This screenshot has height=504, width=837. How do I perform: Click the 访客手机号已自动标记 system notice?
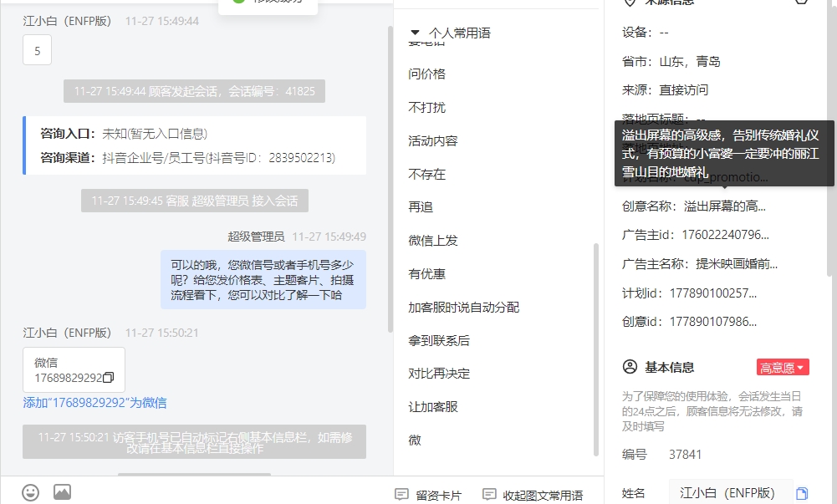tap(194, 442)
